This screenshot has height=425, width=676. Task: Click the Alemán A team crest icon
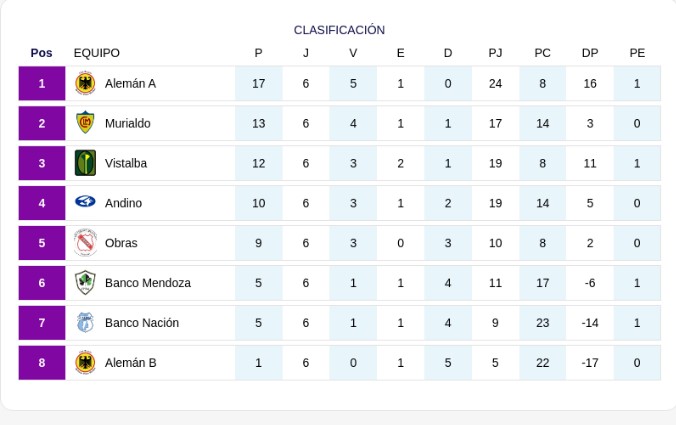85,83
